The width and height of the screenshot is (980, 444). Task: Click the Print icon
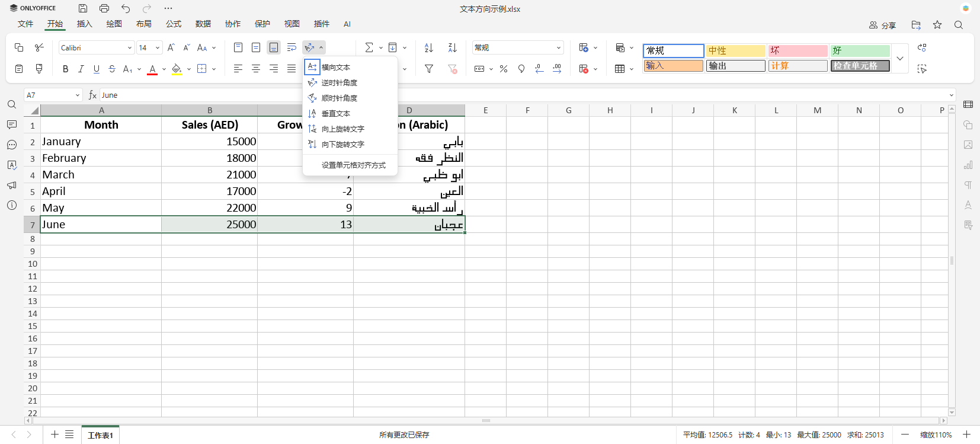pyautogui.click(x=104, y=8)
